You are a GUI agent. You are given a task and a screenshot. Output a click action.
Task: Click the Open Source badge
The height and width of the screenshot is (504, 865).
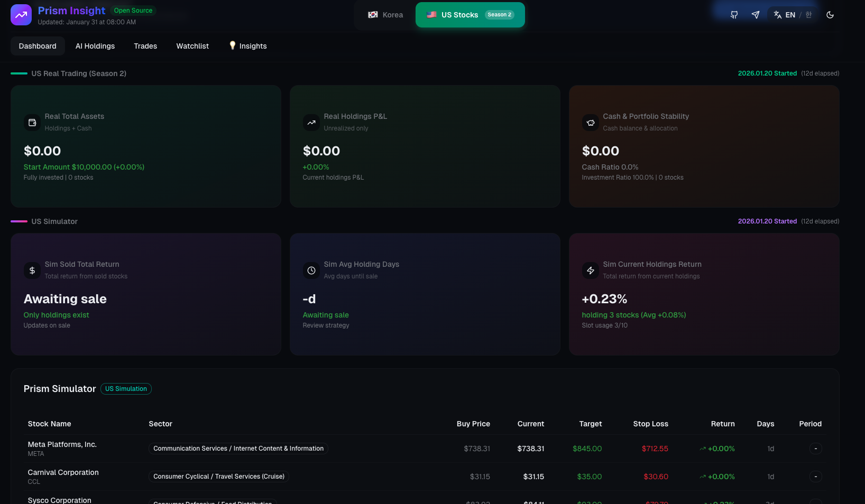click(133, 10)
